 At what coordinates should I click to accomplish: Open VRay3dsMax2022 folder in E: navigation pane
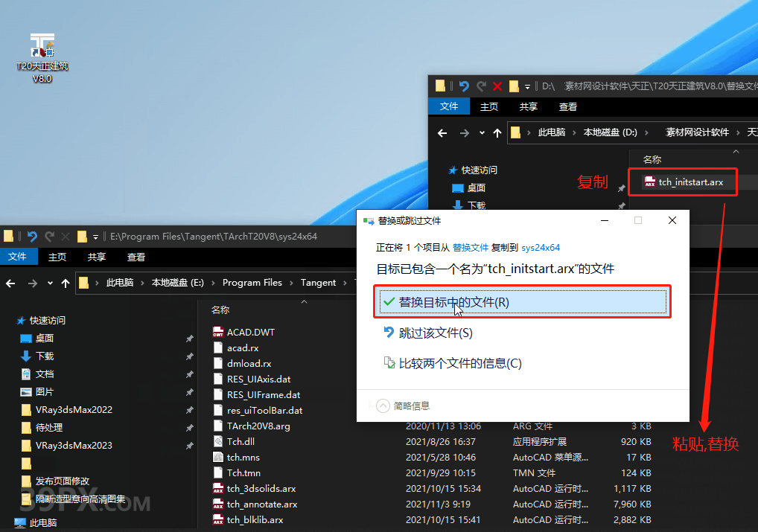67,410
